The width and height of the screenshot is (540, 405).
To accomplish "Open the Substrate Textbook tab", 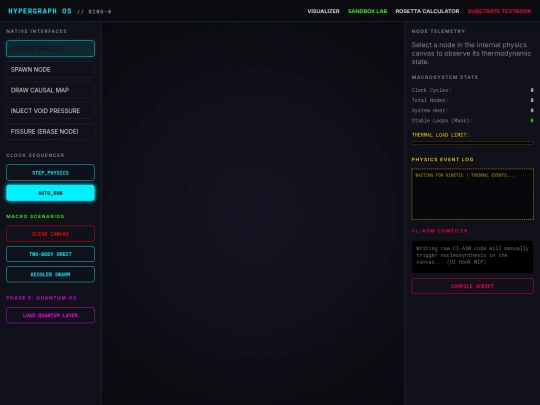I will pos(499,11).
